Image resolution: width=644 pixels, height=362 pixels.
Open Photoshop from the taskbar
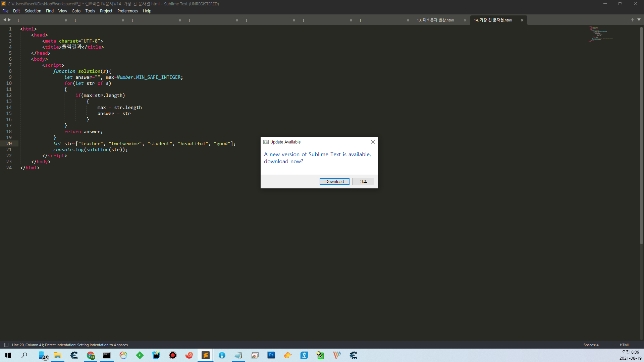coord(271,355)
